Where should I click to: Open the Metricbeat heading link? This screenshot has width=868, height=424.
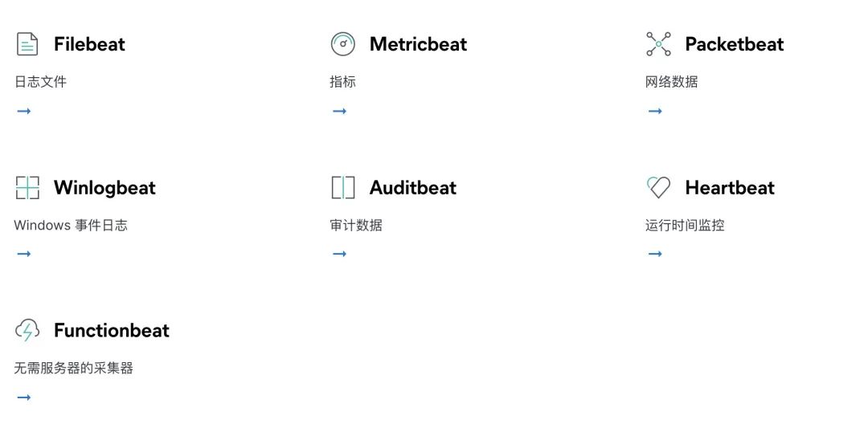click(x=418, y=44)
